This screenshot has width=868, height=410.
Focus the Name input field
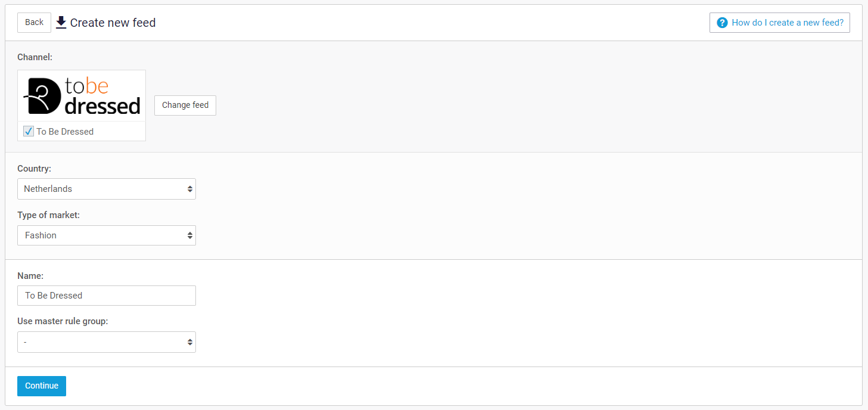click(107, 296)
